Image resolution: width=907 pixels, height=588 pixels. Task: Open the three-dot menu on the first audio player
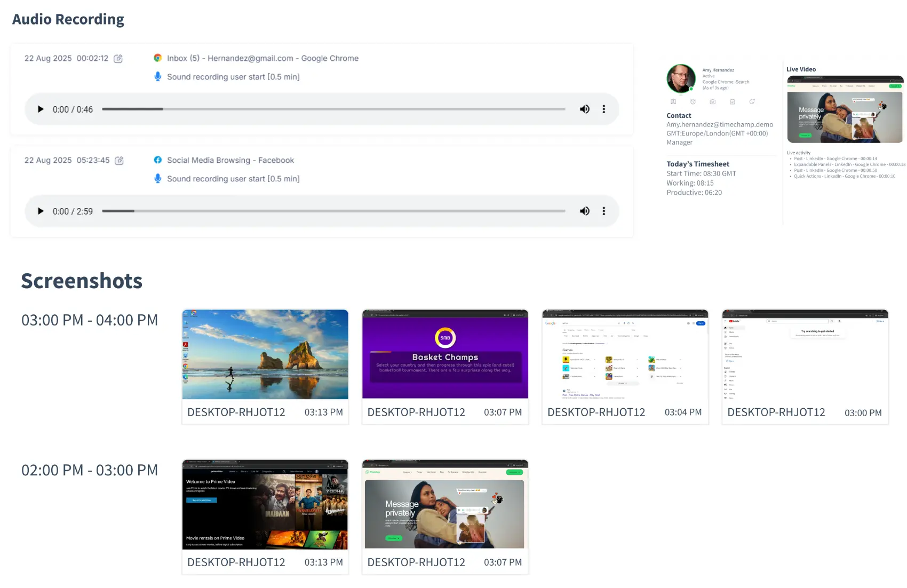pyautogui.click(x=604, y=109)
